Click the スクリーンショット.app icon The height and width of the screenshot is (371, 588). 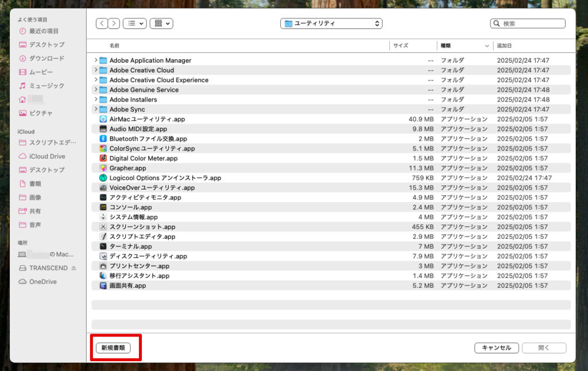pyautogui.click(x=103, y=227)
